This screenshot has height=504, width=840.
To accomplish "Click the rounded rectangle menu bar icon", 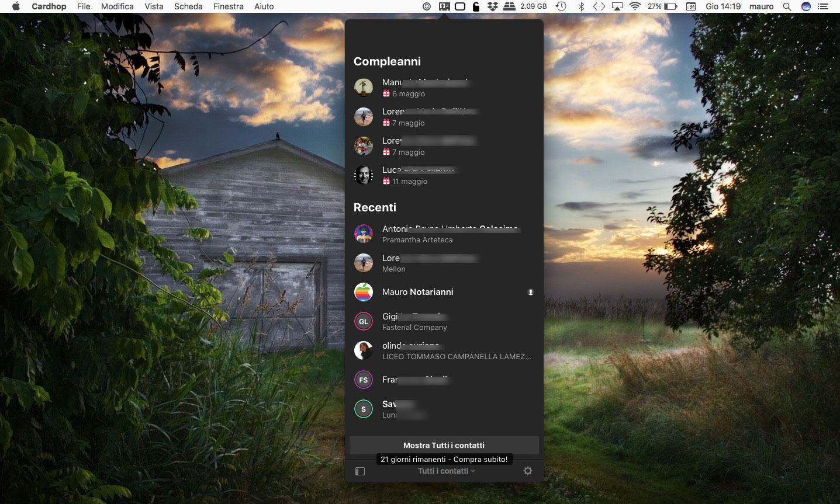I will click(x=460, y=6).
